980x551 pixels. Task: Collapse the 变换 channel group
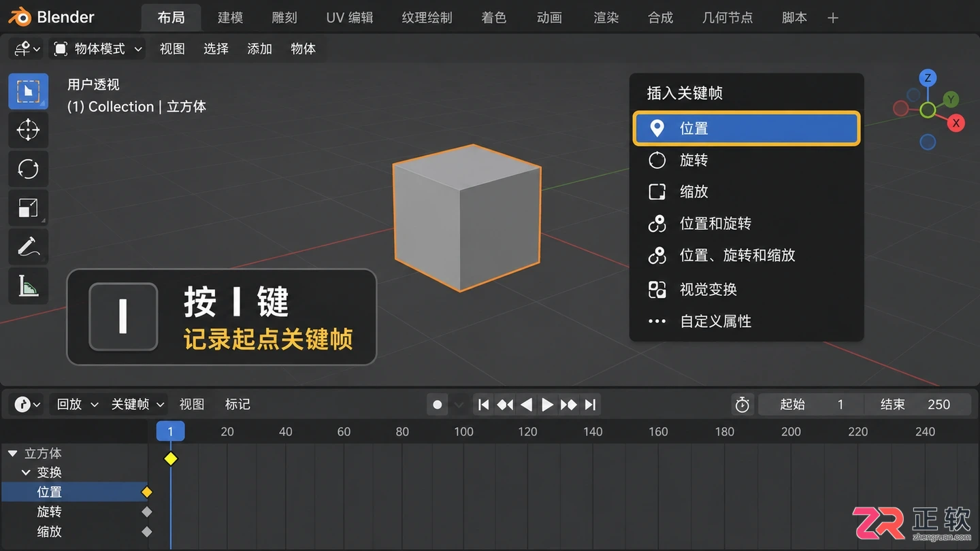pos(26,472)
